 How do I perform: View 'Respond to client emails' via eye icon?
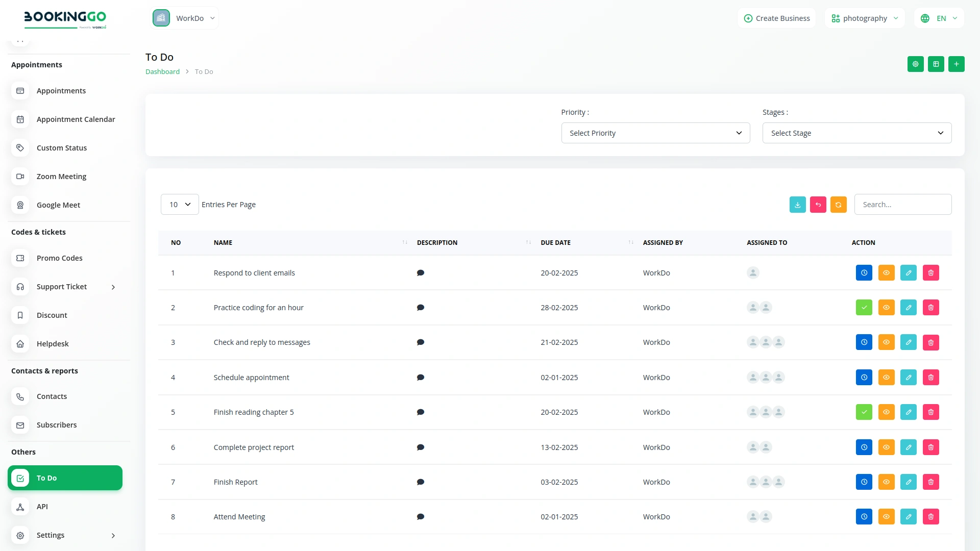pyautogui.click(x=886, y=273)
